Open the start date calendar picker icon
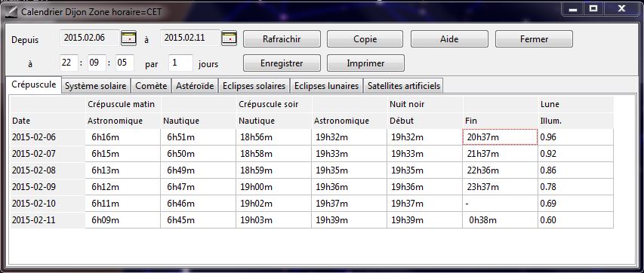 coord(128,38)
